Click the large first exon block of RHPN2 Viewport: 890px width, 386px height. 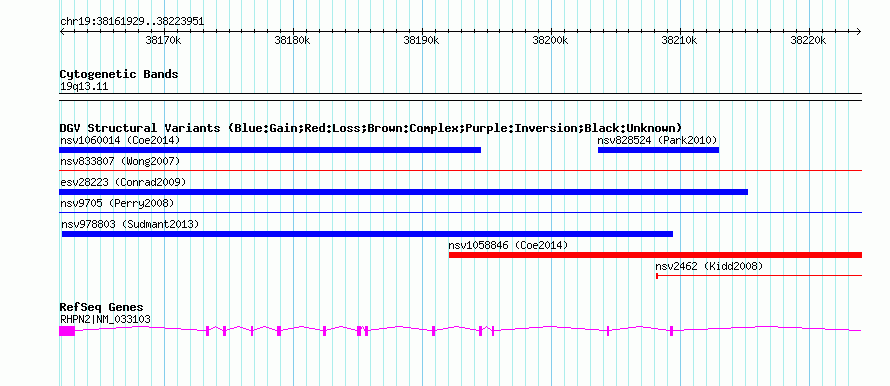[x=67, y=331]
